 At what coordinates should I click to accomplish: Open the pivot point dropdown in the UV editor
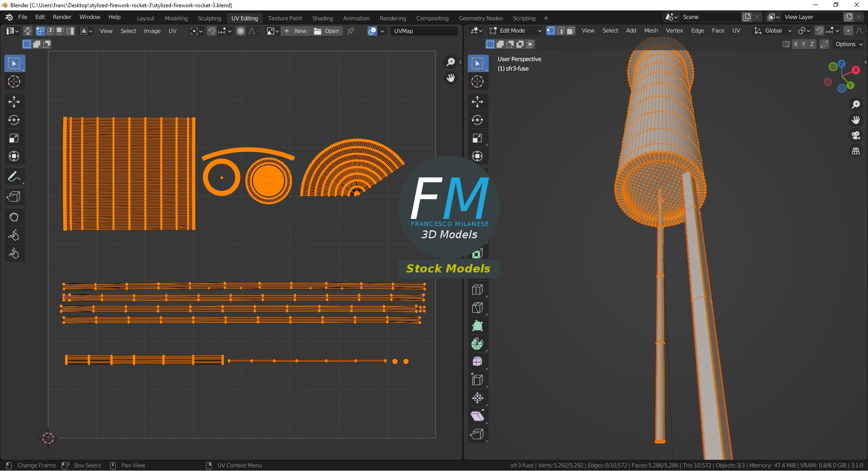point(196,31)
